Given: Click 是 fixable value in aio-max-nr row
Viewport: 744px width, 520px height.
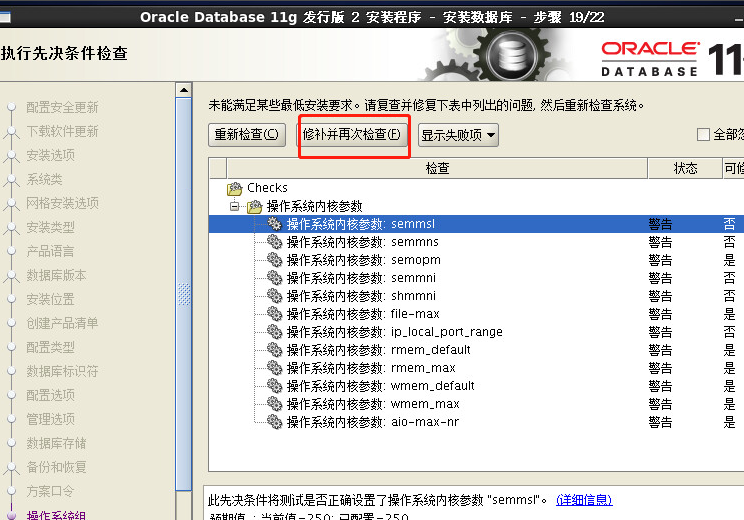Looking at the screenshot, I should pos(729,422).
